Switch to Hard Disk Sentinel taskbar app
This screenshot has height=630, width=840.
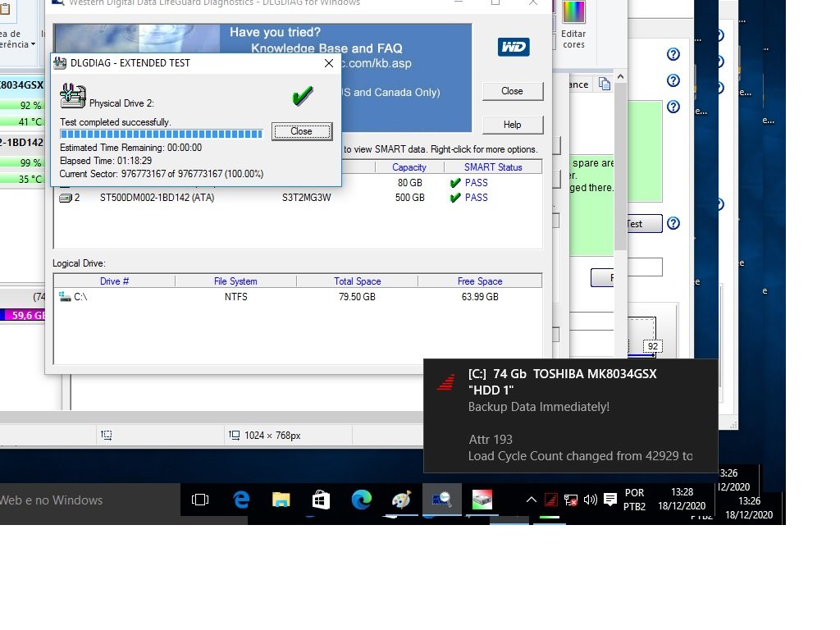point(482,500)
